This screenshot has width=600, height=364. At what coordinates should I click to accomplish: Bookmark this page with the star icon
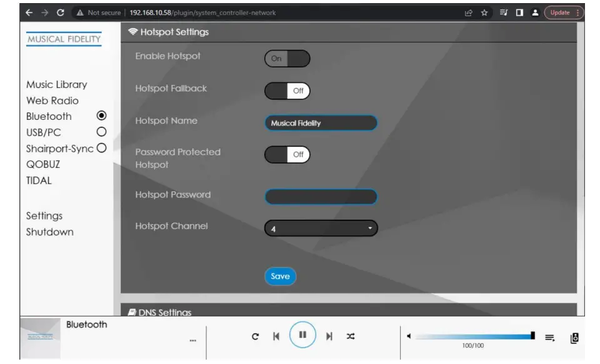point(484,12)
